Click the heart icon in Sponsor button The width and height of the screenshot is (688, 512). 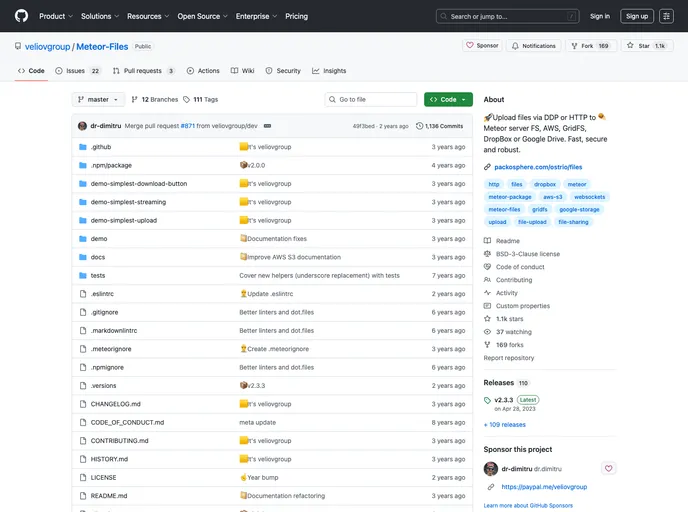469,45
